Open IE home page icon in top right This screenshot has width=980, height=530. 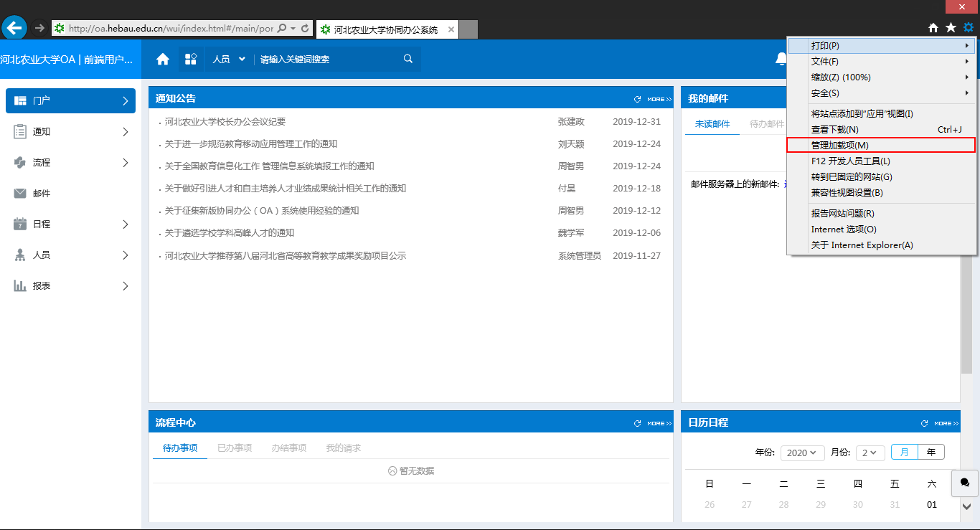[x=933, y=28]
